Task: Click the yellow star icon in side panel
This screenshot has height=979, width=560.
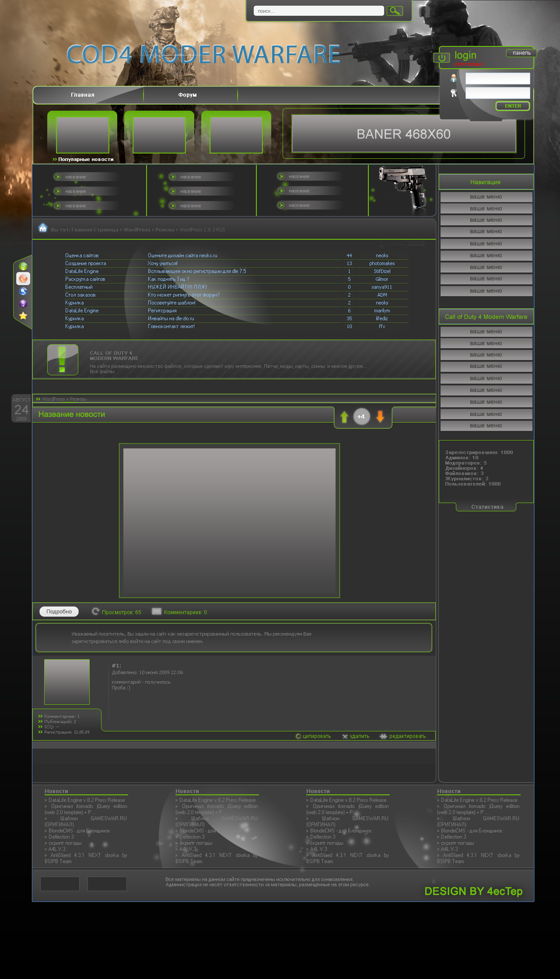Action: (23, 316)
